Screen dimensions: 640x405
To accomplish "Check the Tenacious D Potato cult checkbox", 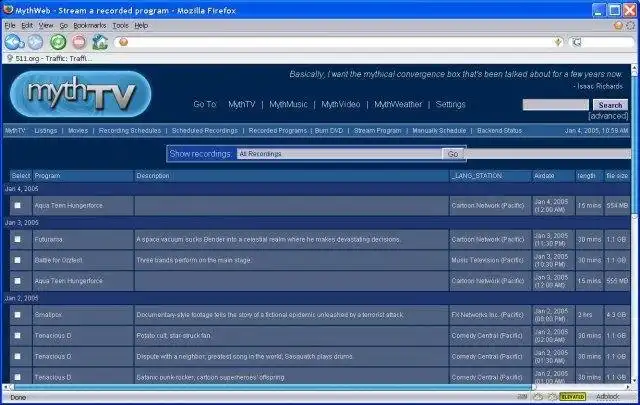I will 18,336.
